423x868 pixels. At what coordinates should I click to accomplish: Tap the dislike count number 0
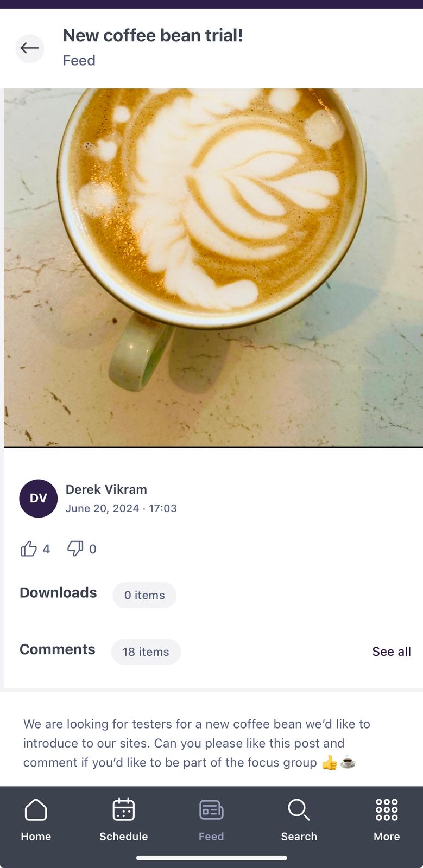[93, 549]
